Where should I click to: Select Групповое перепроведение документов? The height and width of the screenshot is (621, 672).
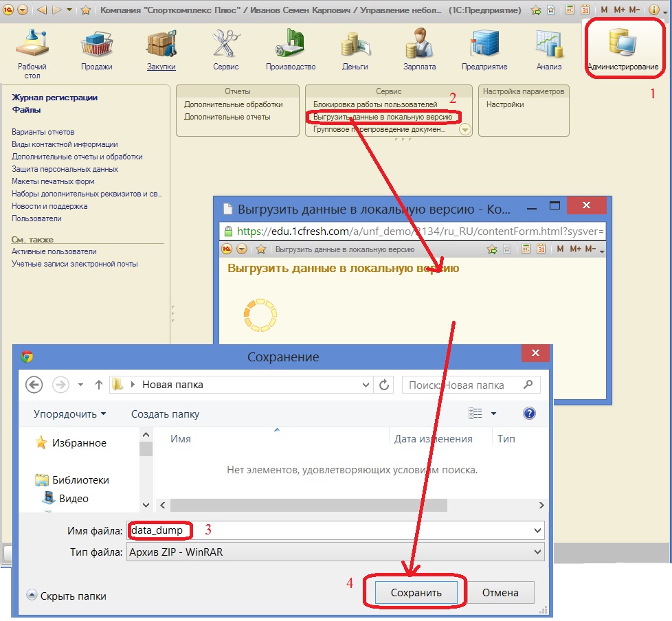point(379,129)
